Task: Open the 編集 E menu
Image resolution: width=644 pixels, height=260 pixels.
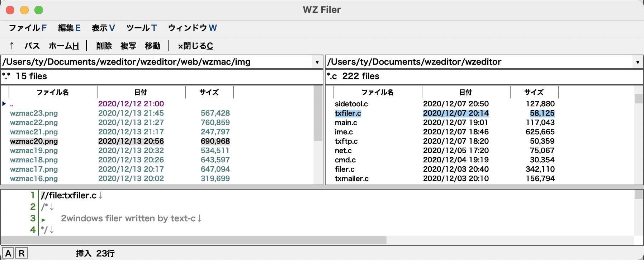Action: click(69, 28)
